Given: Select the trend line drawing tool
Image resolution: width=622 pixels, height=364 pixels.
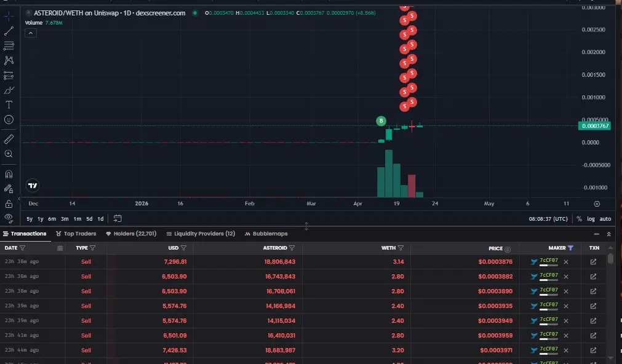Looking at the screenshot, I should [x=9, y=31].
